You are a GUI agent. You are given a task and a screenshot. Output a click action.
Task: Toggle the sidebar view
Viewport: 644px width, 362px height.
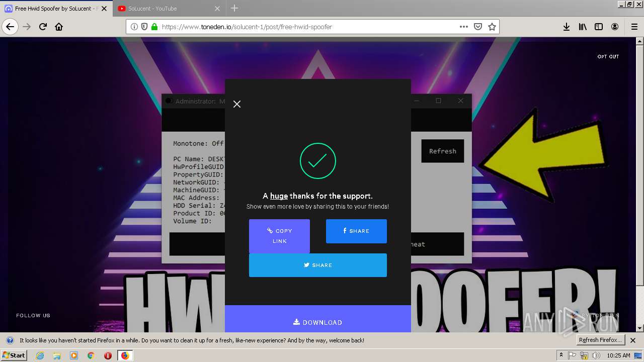point(599,27)
